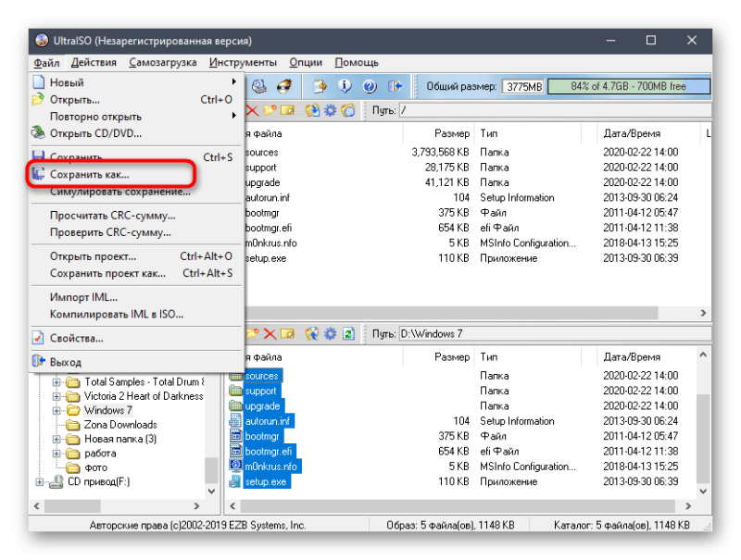Click the image Путь field showing /
Screen dimensions: 741x560
pos(555,110)
